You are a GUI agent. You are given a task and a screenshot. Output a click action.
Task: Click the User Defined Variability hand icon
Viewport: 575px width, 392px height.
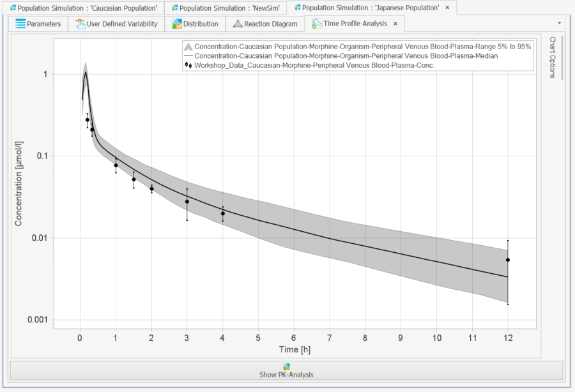[x=80, y=24]
